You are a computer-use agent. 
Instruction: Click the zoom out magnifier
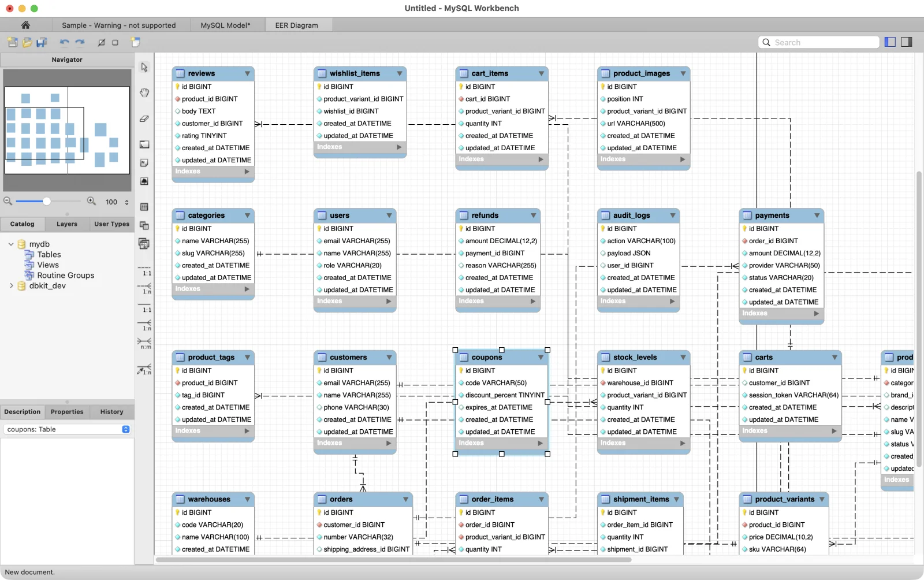coord(8,201)
